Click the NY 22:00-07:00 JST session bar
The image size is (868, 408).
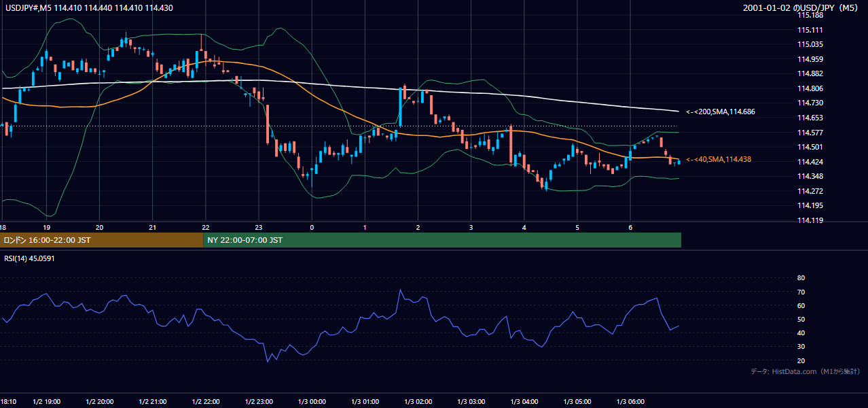point(442,240)
